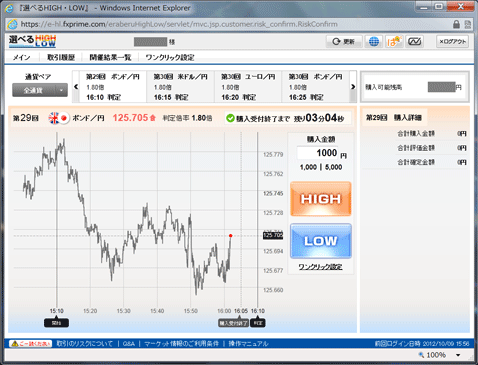Viewport: 478px width, 365px height.
Task: Click the globe icon in the header
Action: [x=374, y=42]
